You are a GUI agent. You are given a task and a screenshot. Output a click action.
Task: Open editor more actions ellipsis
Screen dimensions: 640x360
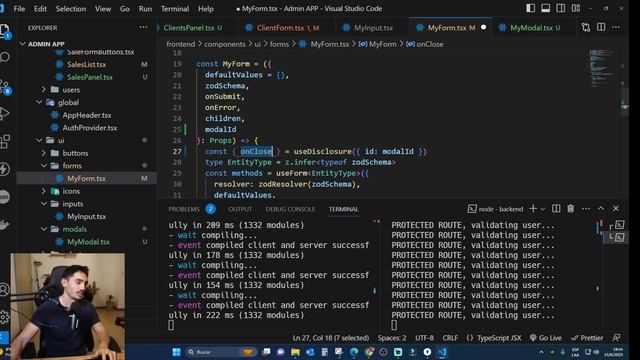point(616,27)
